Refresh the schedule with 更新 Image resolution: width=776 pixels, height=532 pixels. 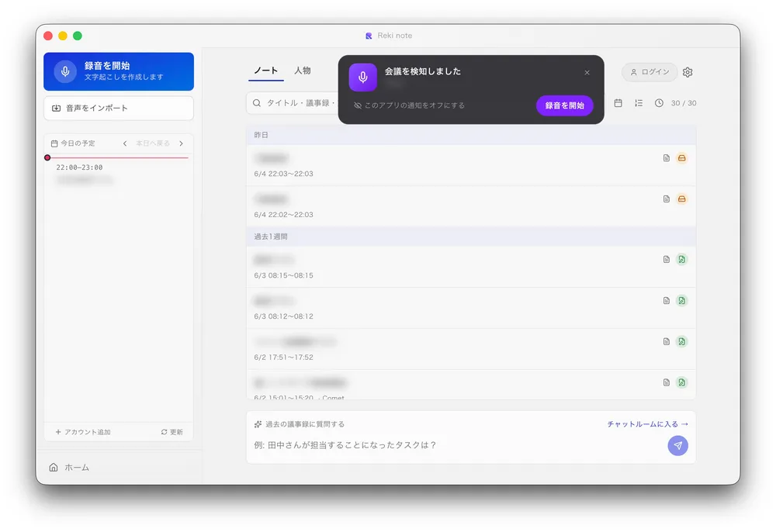tap(171, 432)
